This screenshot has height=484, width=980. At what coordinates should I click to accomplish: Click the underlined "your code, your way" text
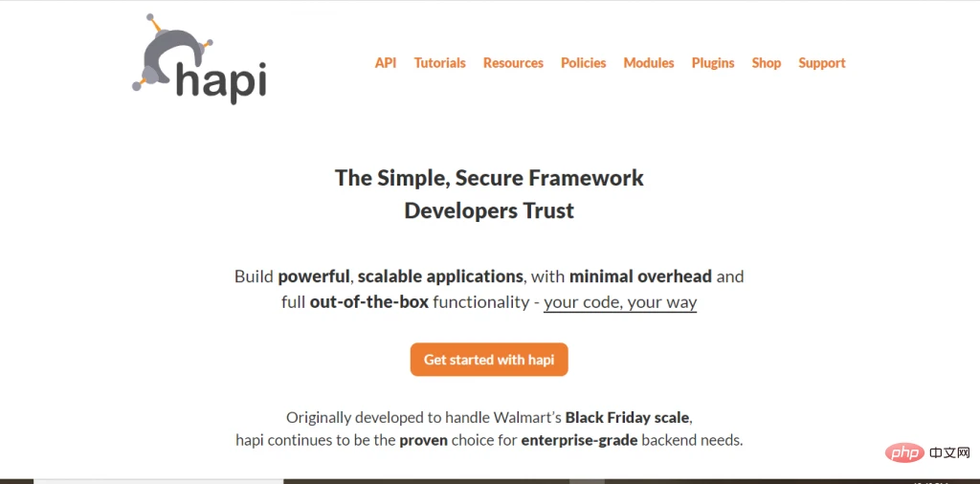click(620, 302)
